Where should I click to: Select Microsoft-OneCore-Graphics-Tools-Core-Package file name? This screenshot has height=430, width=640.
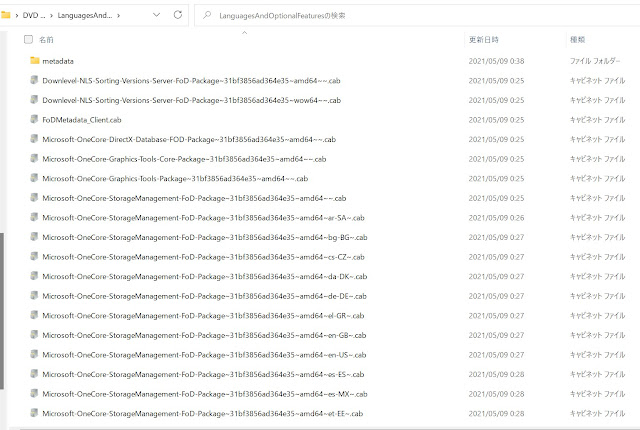[184, 159]
